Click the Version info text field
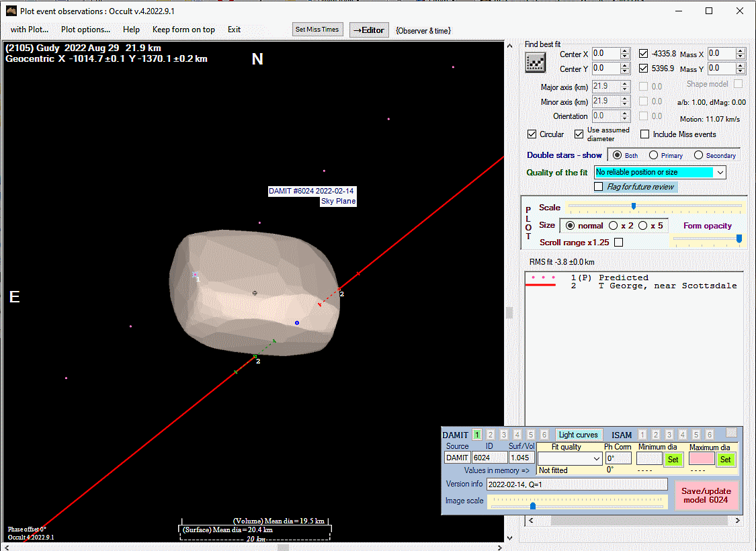 click(577, 484)
